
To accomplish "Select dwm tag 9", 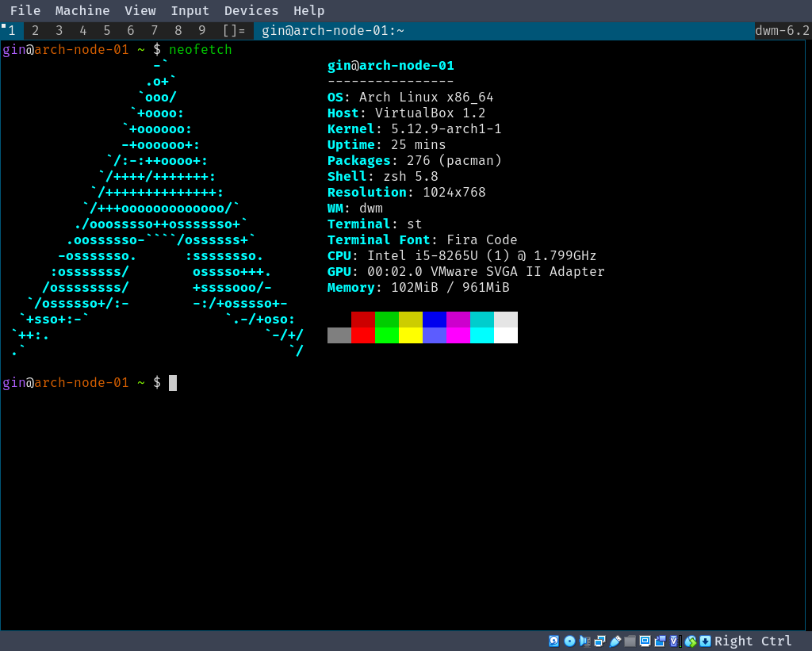I will coord(201,30).
